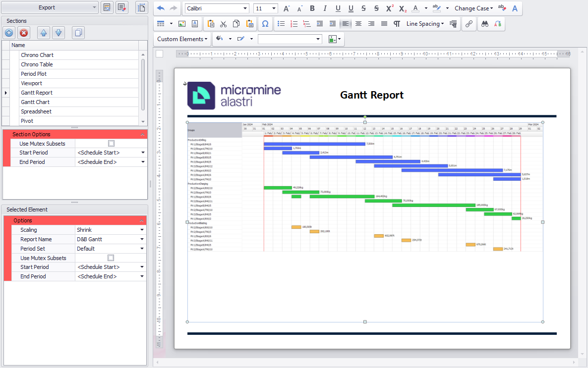Open the Calibri font name dropdown
588x368 pixels.
click(245, 8)
